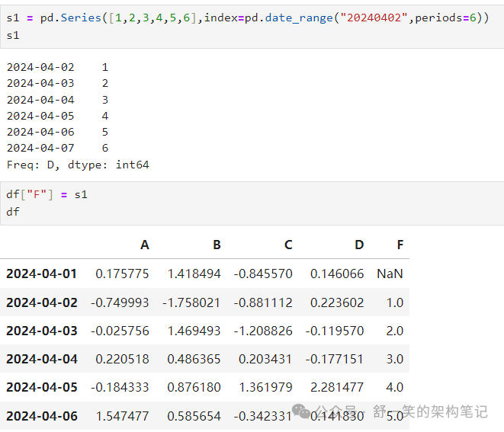This screenshot has width=504, height=432.
Task: Select the F column header
Action: coord(400,245)
